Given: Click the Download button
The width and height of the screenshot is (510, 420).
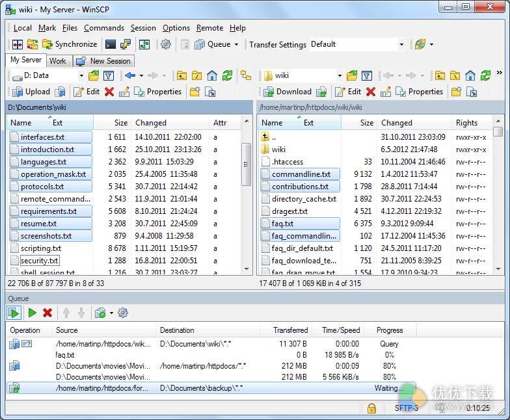Looking at the screenshot, I should tap(288, 92).
